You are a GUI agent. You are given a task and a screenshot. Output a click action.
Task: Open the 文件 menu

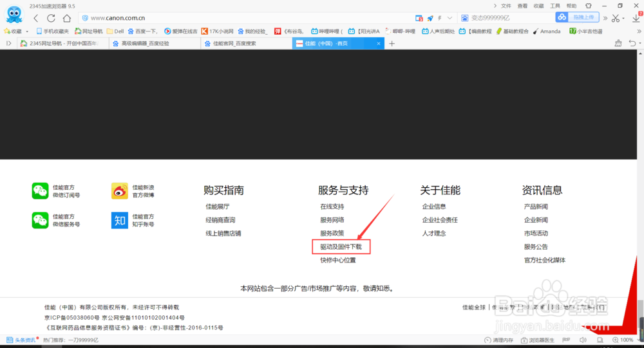pyautogui.click(x=506, y=6)
